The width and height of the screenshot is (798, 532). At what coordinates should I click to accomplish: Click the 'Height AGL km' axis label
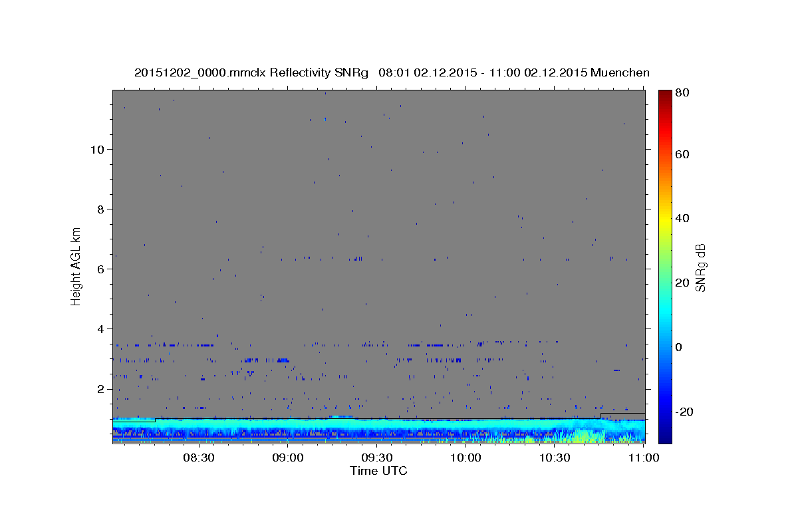click(x=76, y=266)
